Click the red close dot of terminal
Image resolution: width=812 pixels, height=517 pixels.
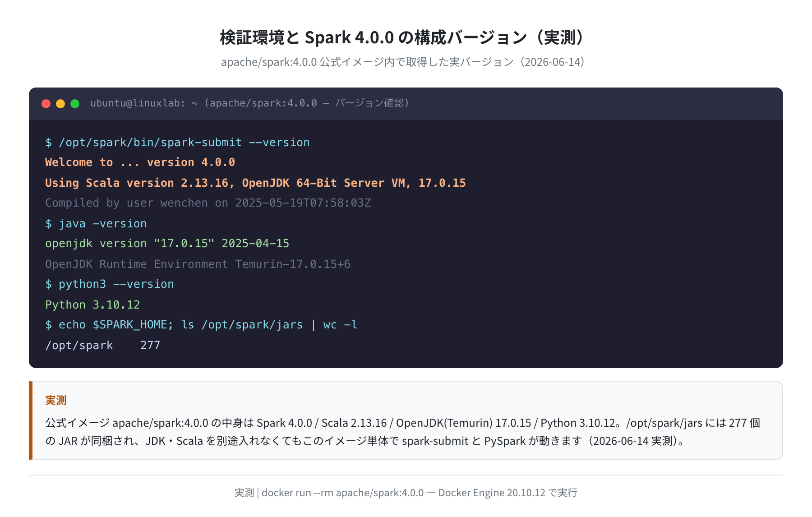coord(46,104)
